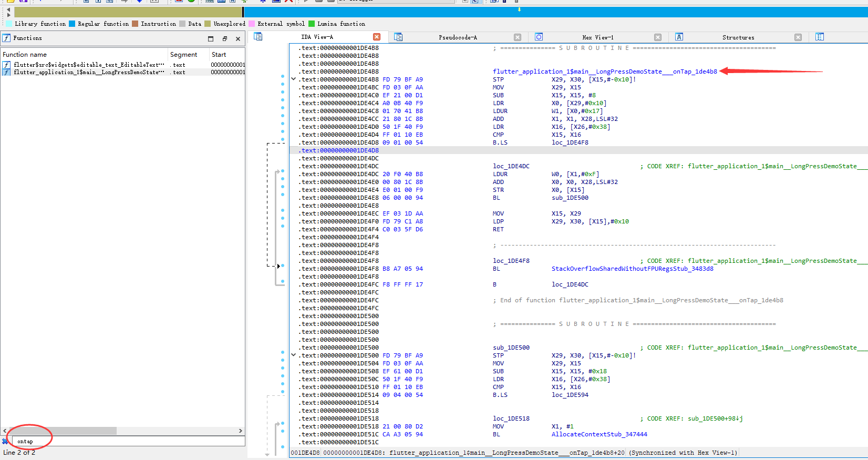Click the Pseudocode-A tab icon
Viewport: 868px width, 460px height.
398,37
